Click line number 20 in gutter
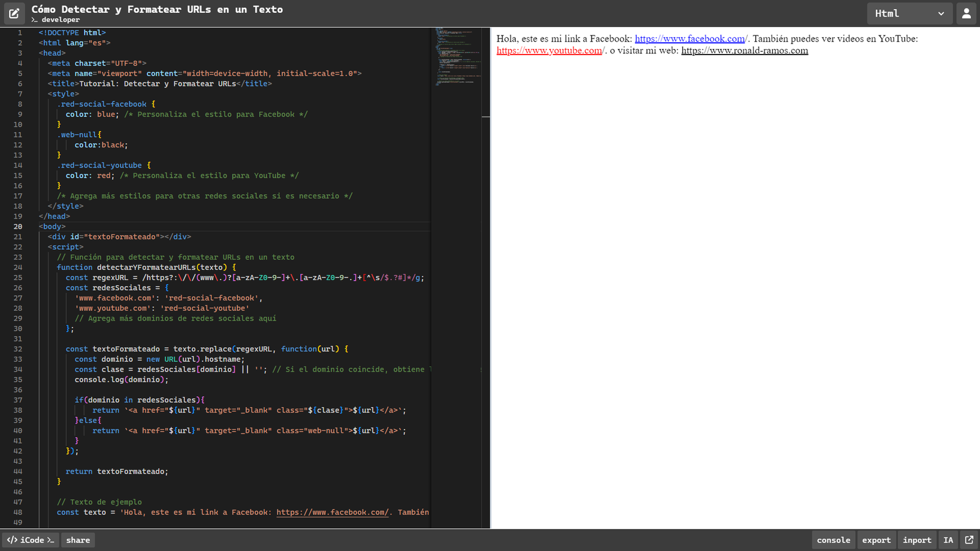Viewport: 980px width, 551px height. [18, 227]
